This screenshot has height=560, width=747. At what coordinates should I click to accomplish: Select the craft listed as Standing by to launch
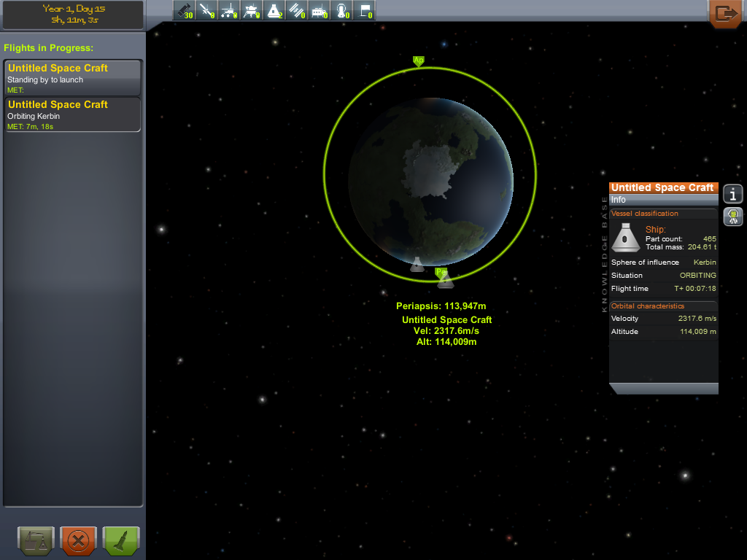(x=72, y=77)
